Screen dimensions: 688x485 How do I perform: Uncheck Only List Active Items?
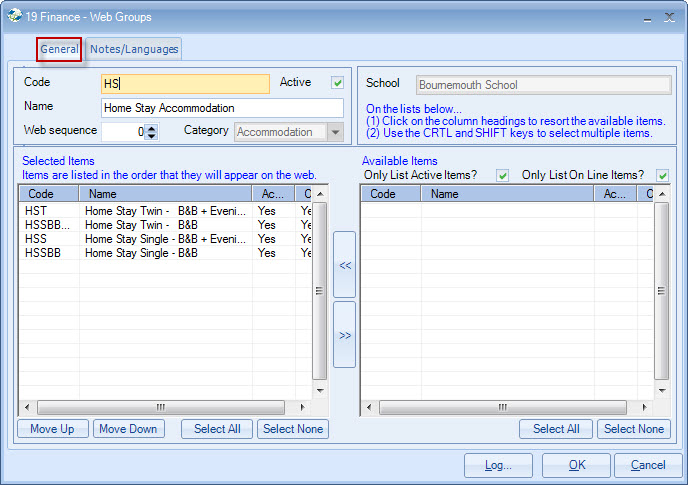(x=502, y=176)
